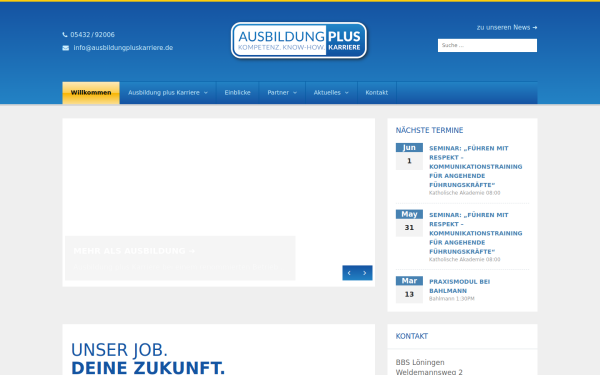
Task: Expand the Aktuelles menu chevron
Action: [347, 93]
